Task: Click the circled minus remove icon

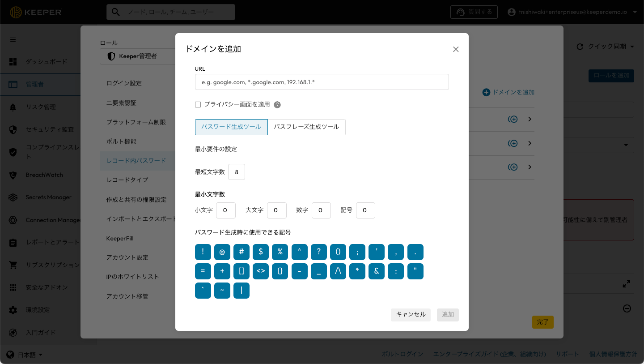Action: pyautogui.click(x=627, y=308)
